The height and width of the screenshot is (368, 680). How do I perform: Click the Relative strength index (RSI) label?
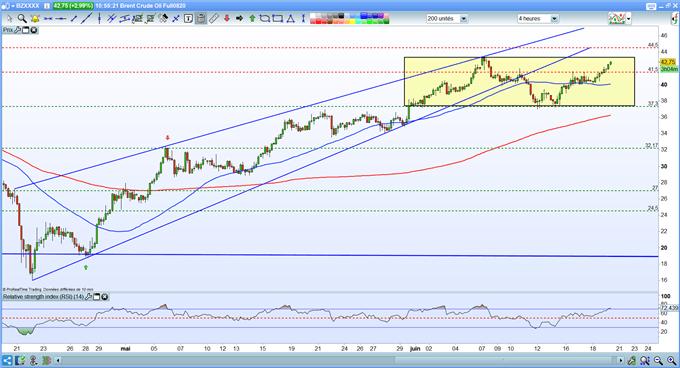pos(43,297)
